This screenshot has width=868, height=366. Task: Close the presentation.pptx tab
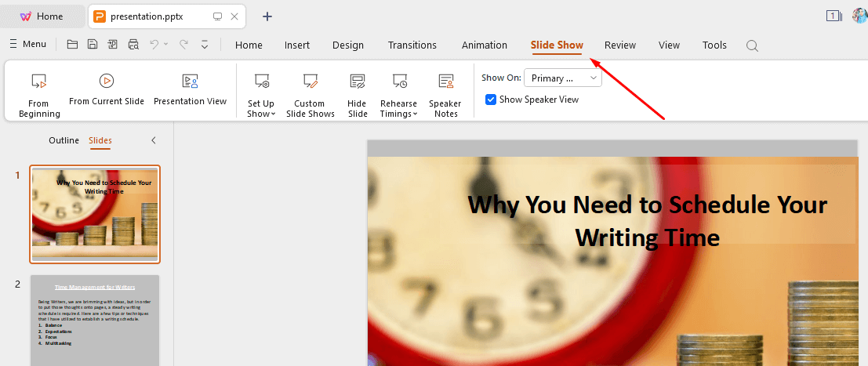(234, 16)
